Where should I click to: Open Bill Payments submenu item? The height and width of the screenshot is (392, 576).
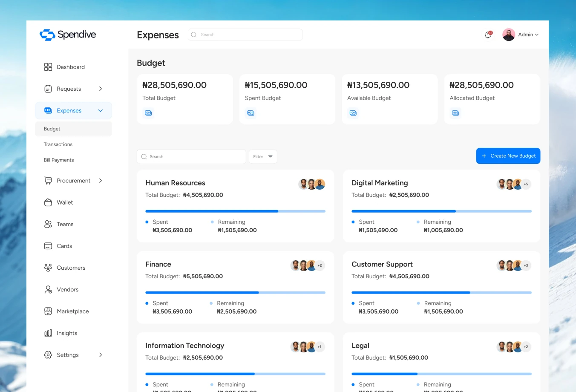point(59,160)
